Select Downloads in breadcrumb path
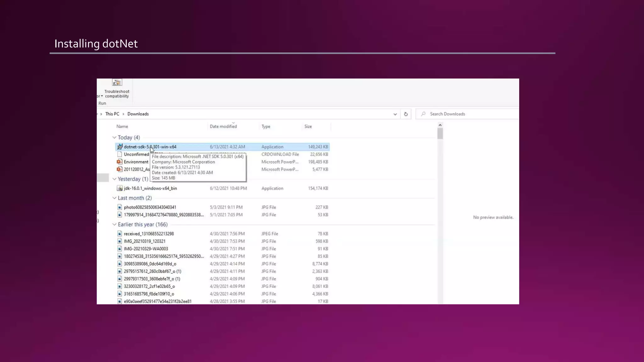The width and height of the screenshot is (644, 362). [138, 114]
